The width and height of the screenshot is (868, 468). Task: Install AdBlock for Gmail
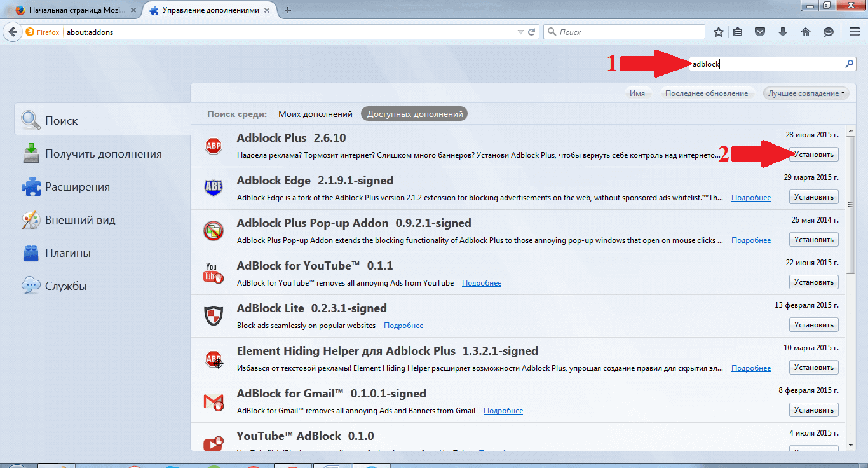[813, 410]
